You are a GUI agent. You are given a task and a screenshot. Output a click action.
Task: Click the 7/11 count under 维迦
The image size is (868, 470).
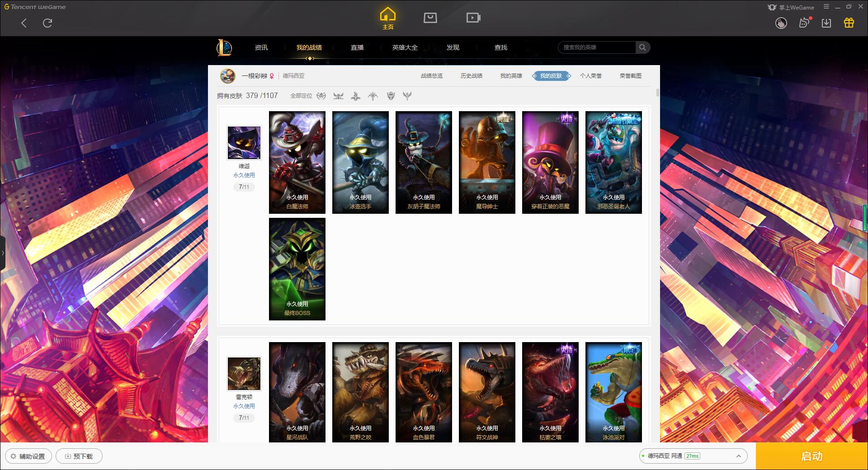(x=244, y=187)
